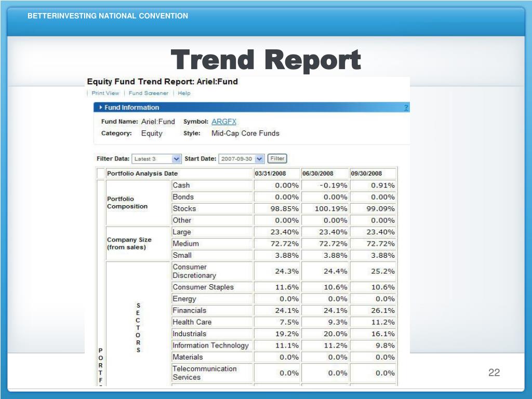Click the Materials sector label
The width and height of the screenshot is (532, 399).
click(x=188, y=357)
